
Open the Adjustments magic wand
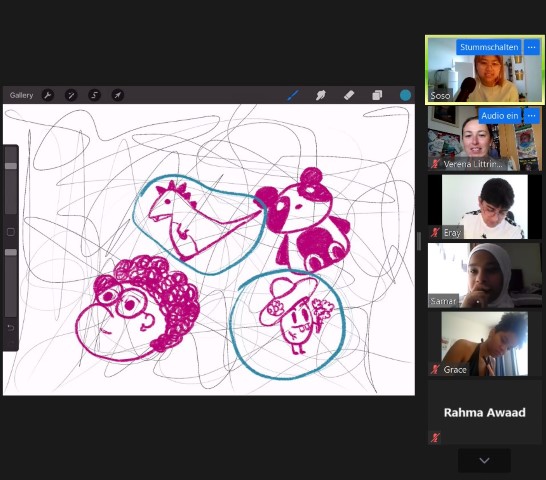[x=71, y=95]
